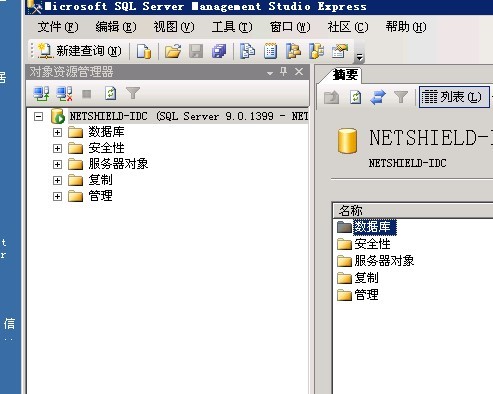493x394 pixels.
Task: Select 数据库 in the Object Explorer tree
Action: pos(106,132)
